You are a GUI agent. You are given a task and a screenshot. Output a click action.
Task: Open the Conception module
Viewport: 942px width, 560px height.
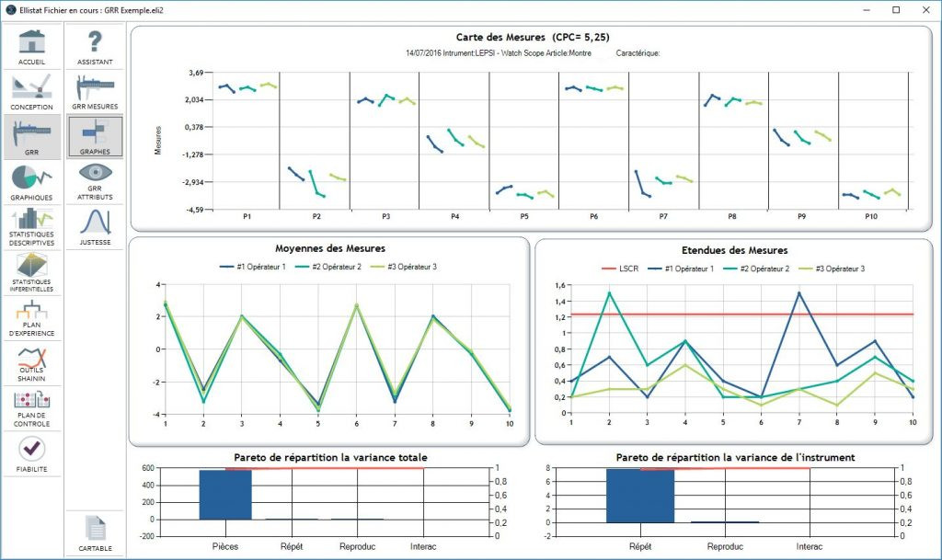click(32, 92)
